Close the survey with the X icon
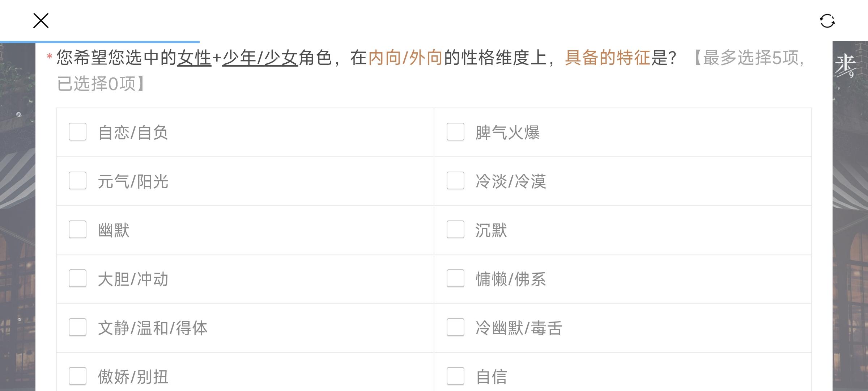Viewport: 868px width, 391px height. pyautogui.click(x=41, y=21)
